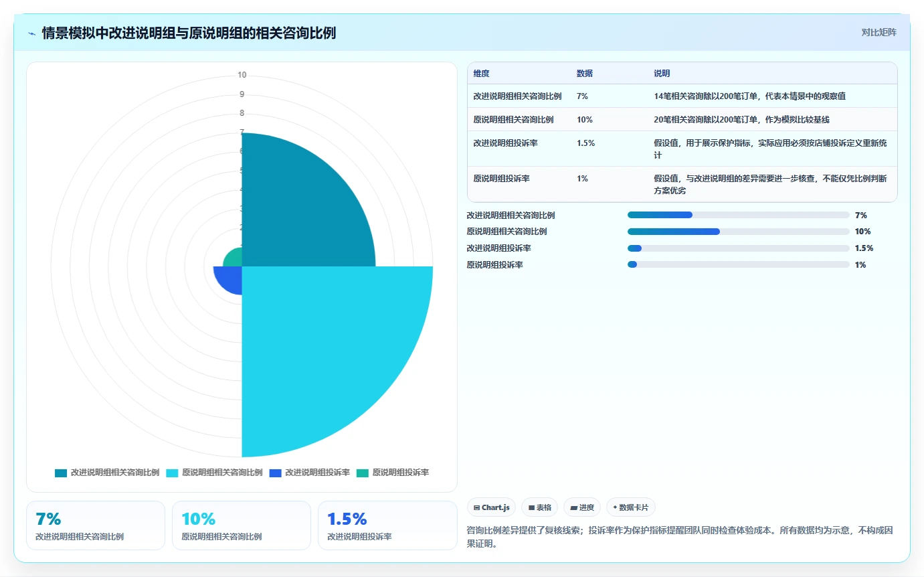Select the 表格 tag chip
This screenshot has width=924, height=577.
(539, 507)
